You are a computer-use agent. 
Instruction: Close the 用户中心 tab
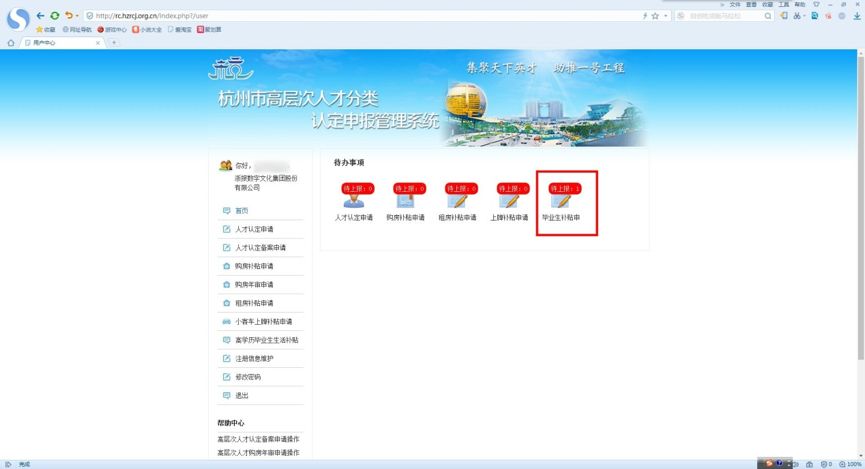(x=98, y=42)
